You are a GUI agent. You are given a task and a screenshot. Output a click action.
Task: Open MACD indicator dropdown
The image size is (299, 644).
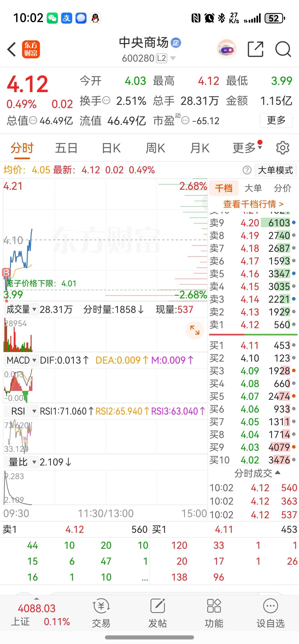coord(21,360)
